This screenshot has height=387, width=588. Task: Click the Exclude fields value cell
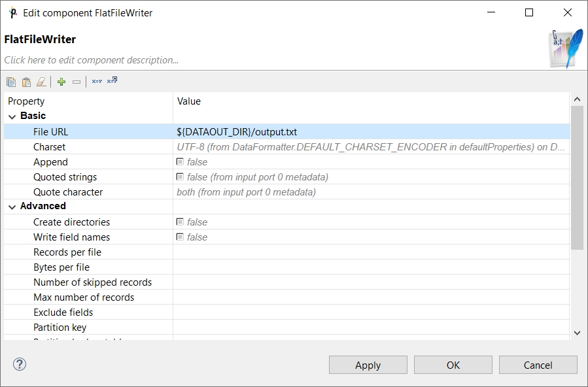[x=372, y=312]
